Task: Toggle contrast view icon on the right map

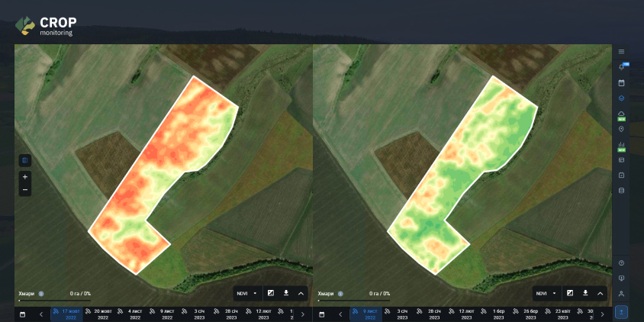Action: [570, 293]
